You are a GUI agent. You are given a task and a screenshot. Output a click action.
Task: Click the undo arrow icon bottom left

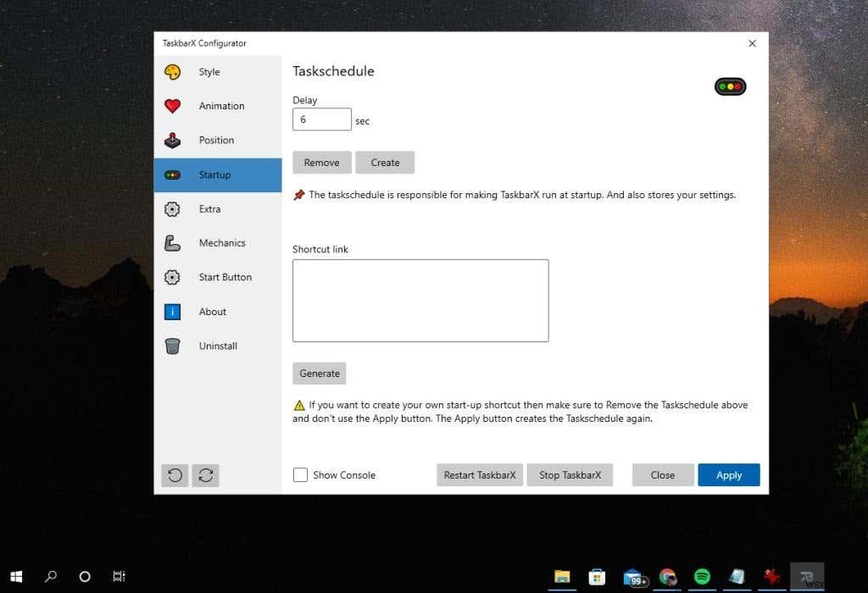click(175, 475)
